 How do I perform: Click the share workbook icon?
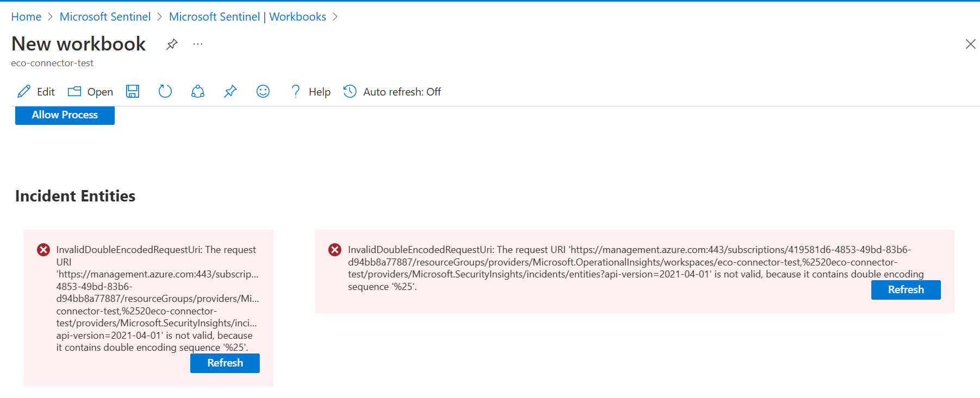[198, 91]
